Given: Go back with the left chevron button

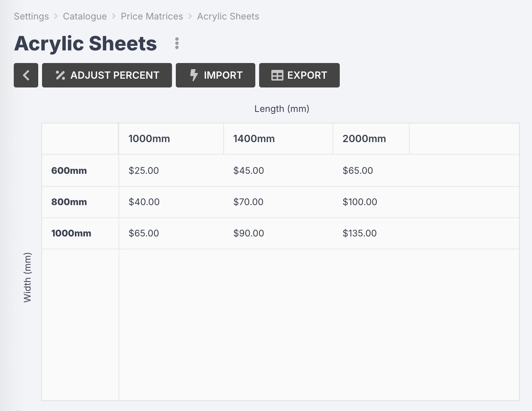Looking at the screenshot, I should point(26,75).
